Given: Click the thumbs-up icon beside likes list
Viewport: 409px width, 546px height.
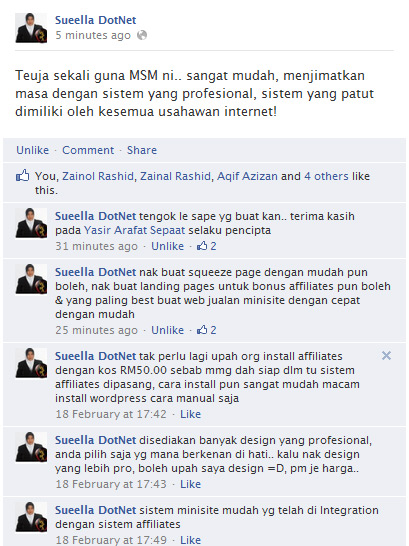Looking at the screenshot, I should tap(23, 176).
